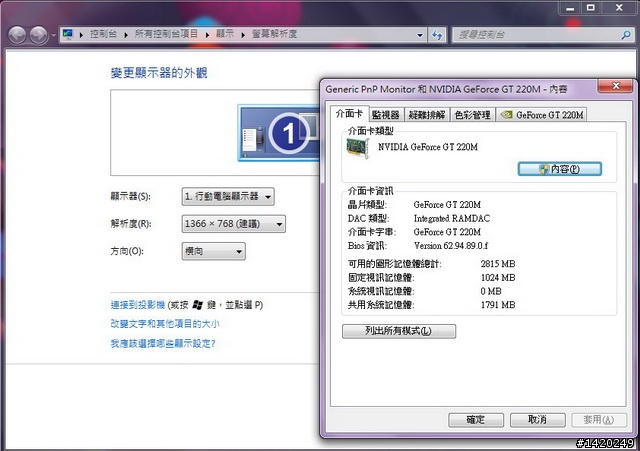
Task: Switch to the 介面卡 tab
Action: (x=349, y=114)
